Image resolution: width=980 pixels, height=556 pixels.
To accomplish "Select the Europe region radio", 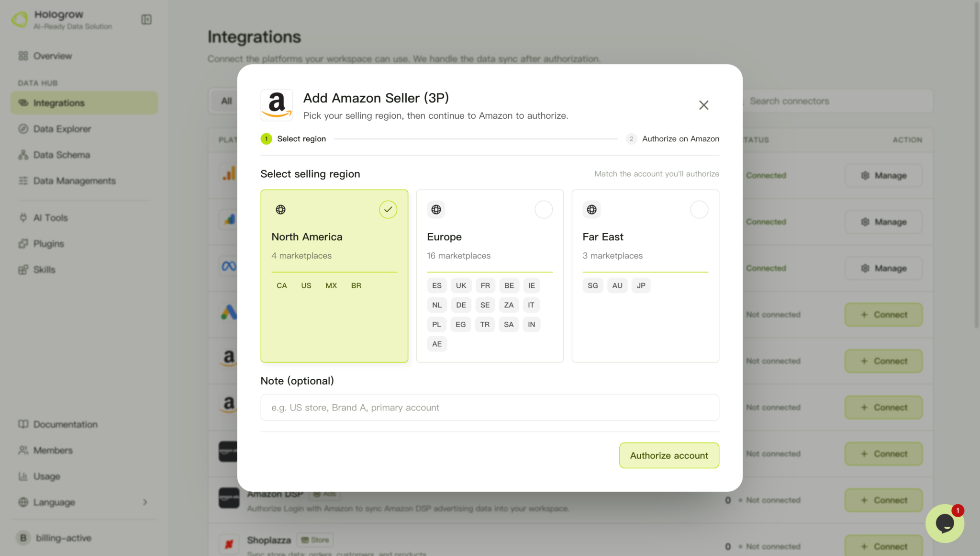I will pos(544,209).
